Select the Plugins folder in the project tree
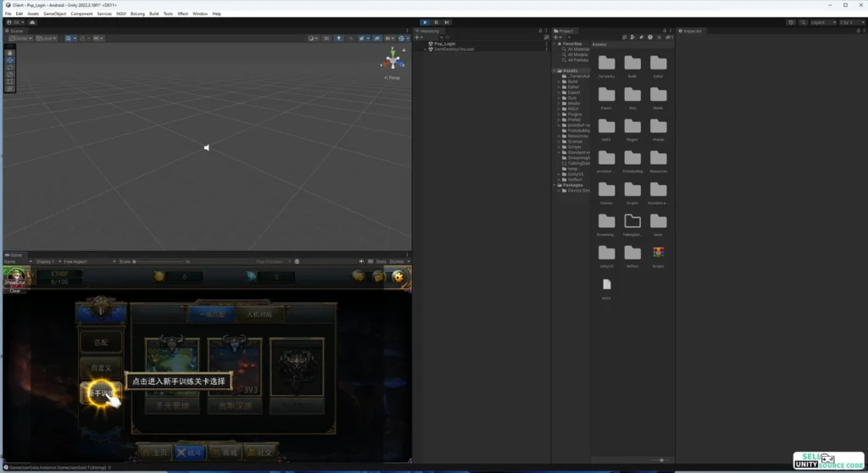The width and height of the screenshot is (868, 473). [x=574, y=114]
